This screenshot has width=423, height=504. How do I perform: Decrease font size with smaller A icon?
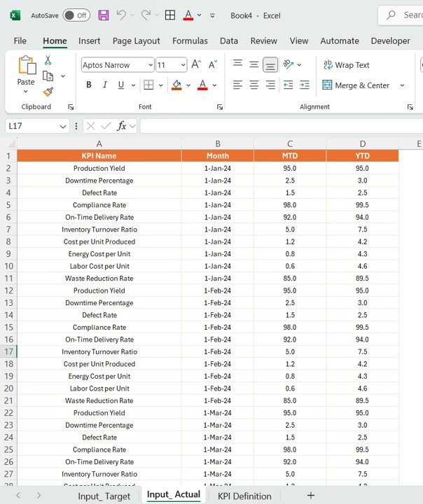(213, 64)
